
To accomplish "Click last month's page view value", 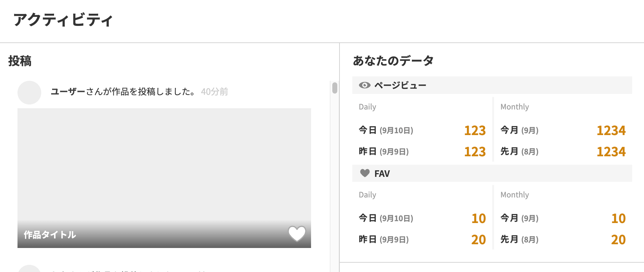I will coord(611,152).
